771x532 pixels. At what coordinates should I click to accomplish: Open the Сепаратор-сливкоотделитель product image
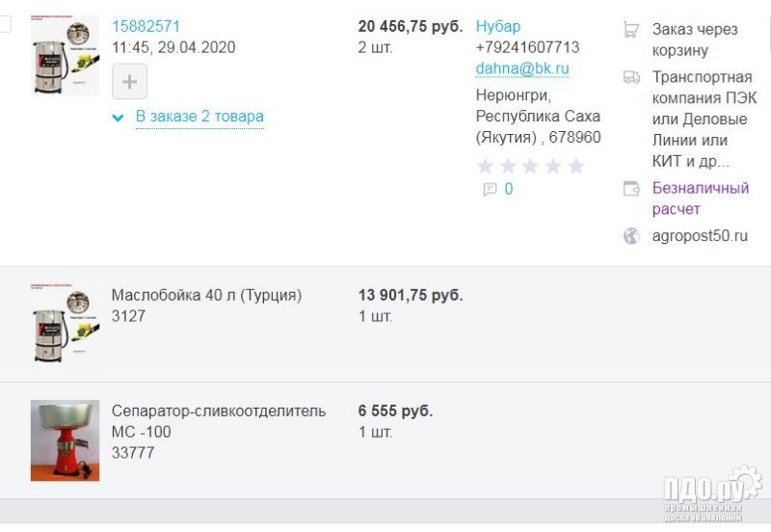tap(65, 440)
